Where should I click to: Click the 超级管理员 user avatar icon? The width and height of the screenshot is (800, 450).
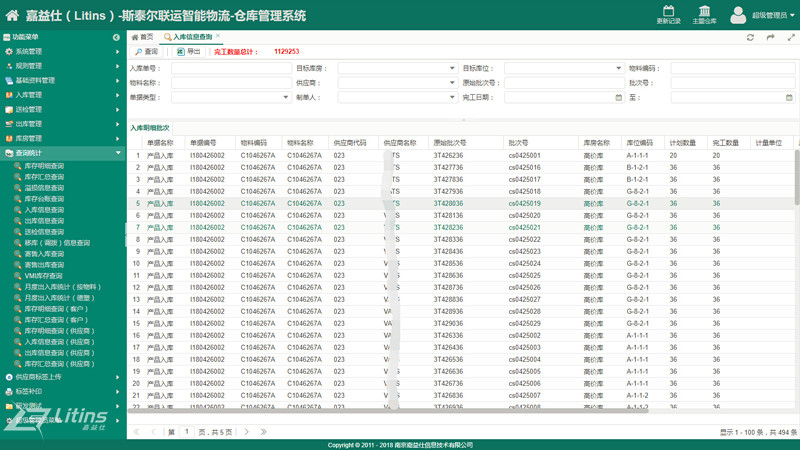click(x=738, y=15)
